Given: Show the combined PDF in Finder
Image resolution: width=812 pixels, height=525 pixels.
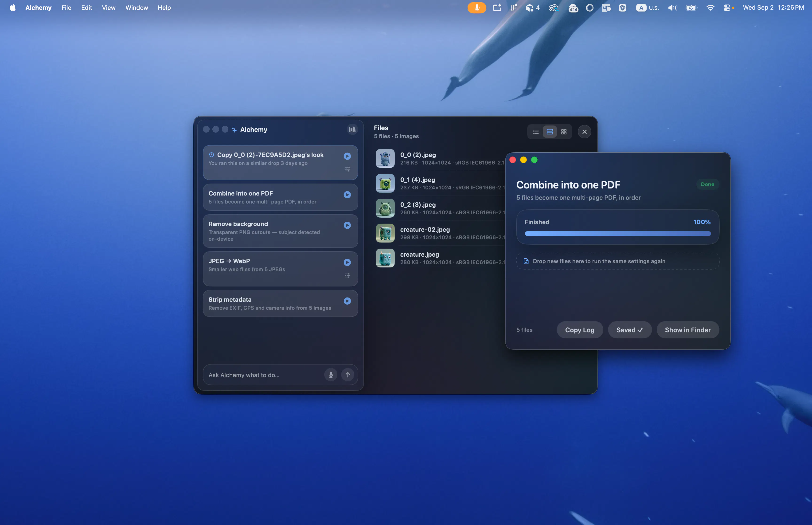Looking at the screenshot, I should pyautogui.click(x=688, y=330).
